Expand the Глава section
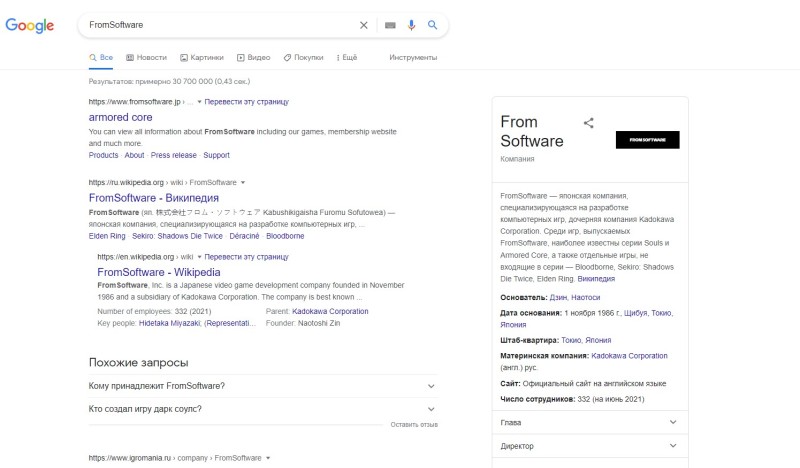Viewport: 800px width, 468px height. tap(590, 423)
